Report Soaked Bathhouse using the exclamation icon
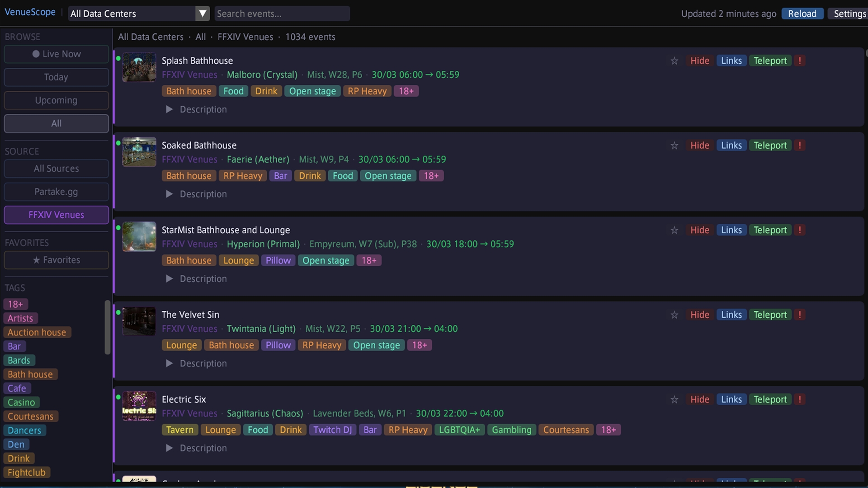The height and width of the screenshot is (488, 868). [x=800, y=145]
